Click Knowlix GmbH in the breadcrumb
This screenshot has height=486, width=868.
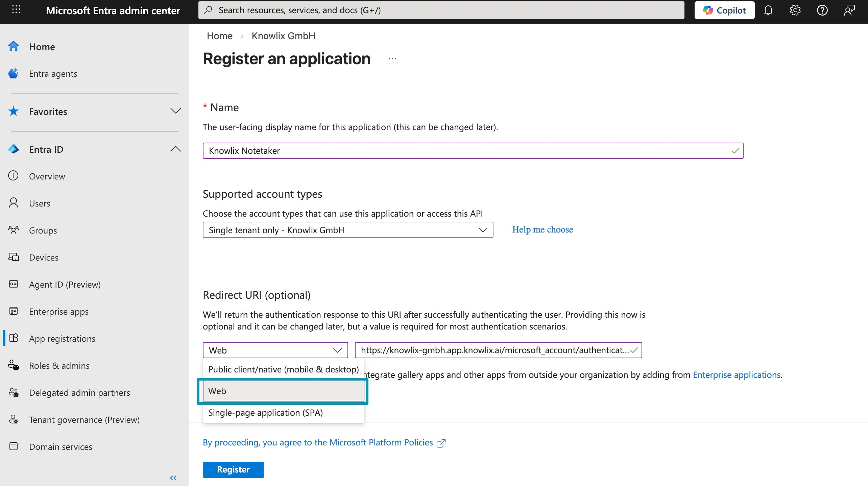tap(283, 35)
